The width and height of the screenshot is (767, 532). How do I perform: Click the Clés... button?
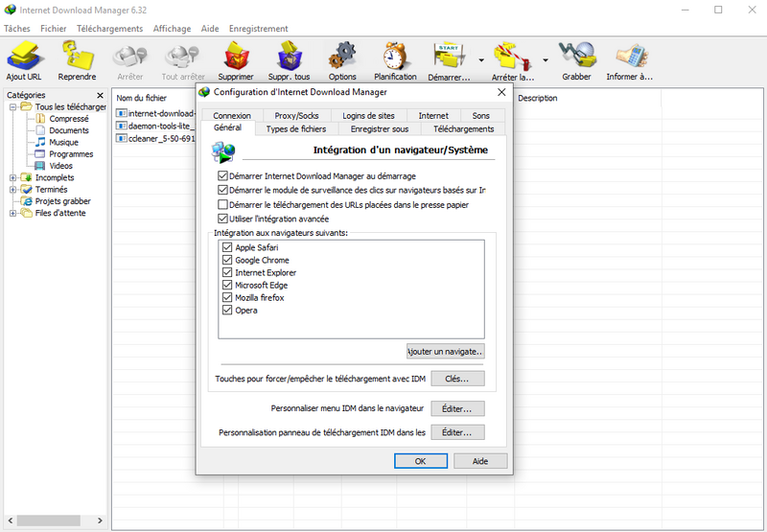click(x=457, y=379)
